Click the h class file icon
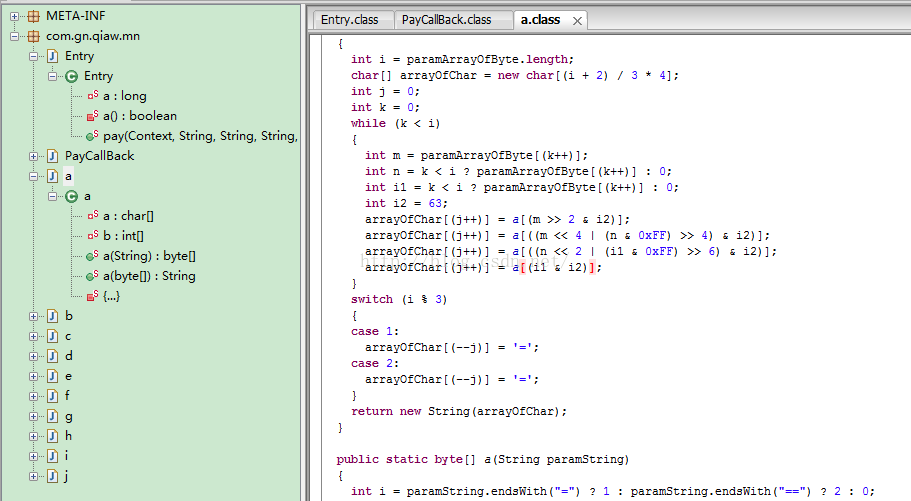The image size is (911, 501). 53,436
